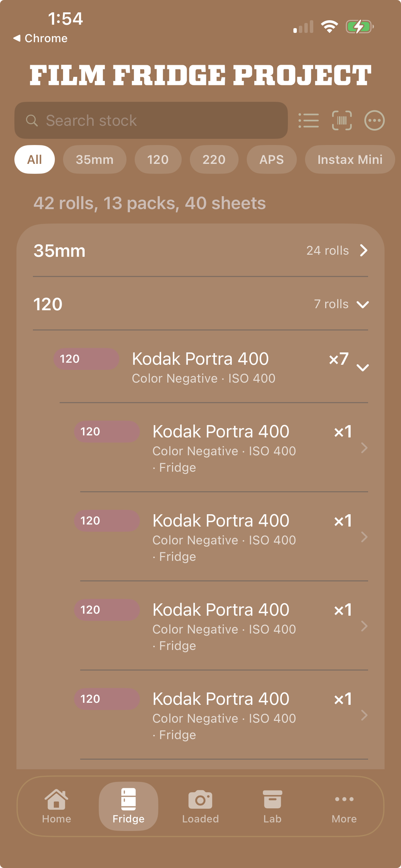Select the Fridge tab icon
The width and height of the screenshot is (401, 868).
pyautogui.click(x=129, y=806)
